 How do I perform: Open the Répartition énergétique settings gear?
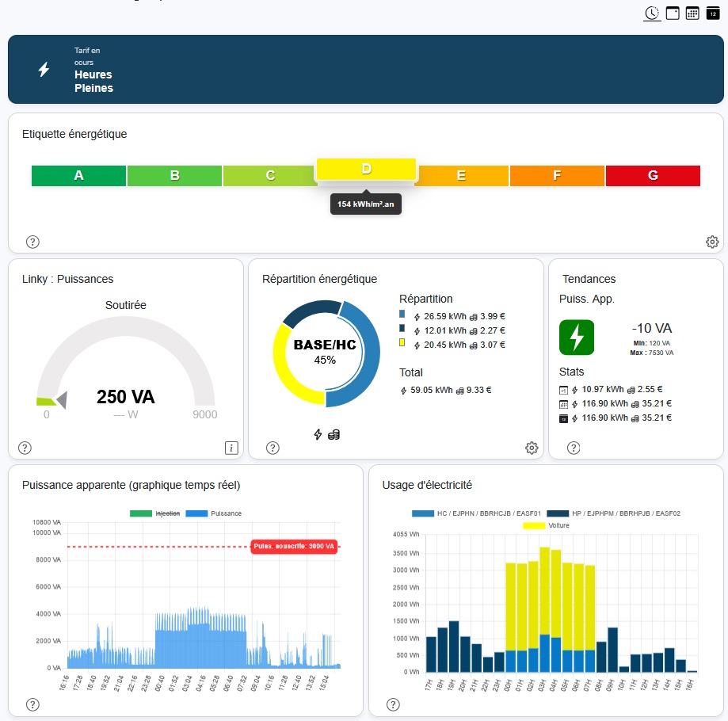[x=532, y=448]
